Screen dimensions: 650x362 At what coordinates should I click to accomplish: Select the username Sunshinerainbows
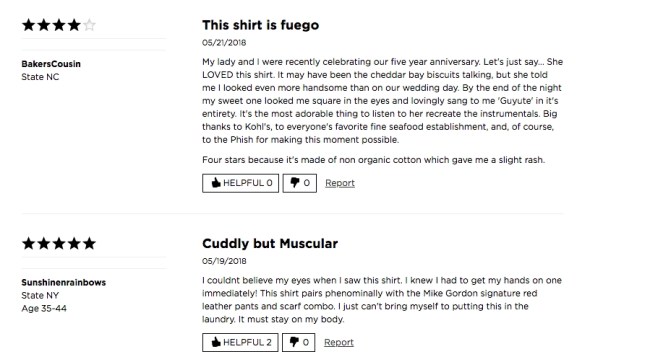(x=63, y=282)
